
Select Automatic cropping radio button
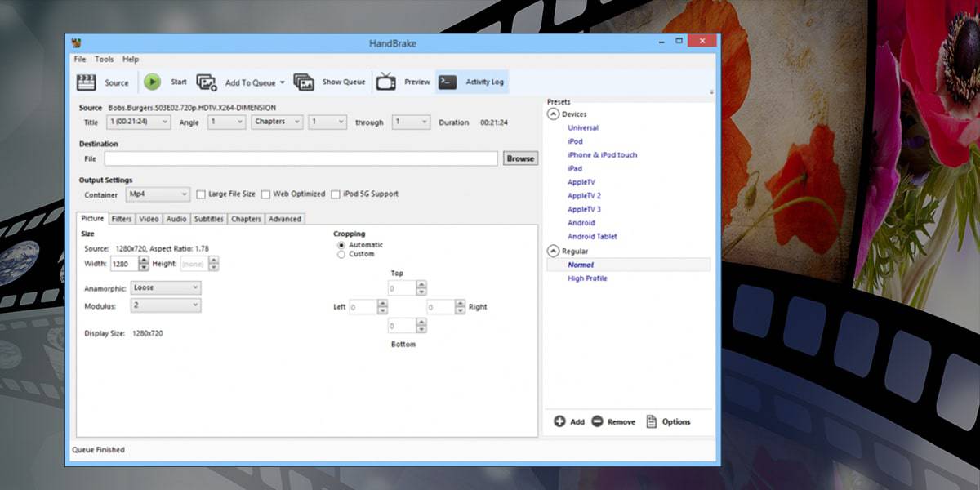point(341,245)
